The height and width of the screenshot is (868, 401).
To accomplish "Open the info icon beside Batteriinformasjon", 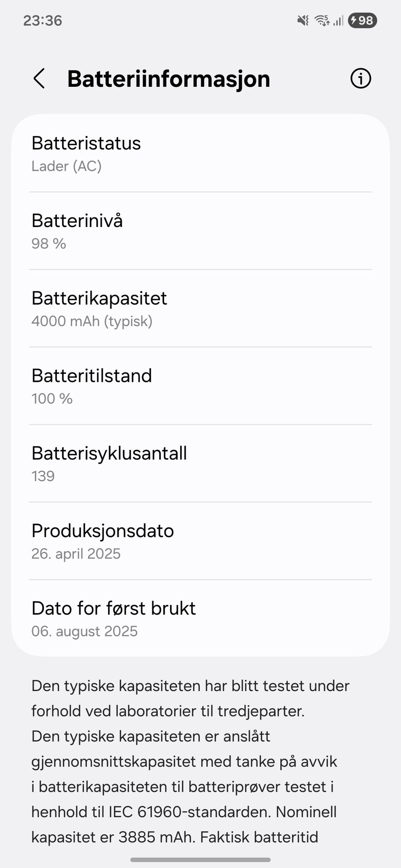I will (360, 78).
